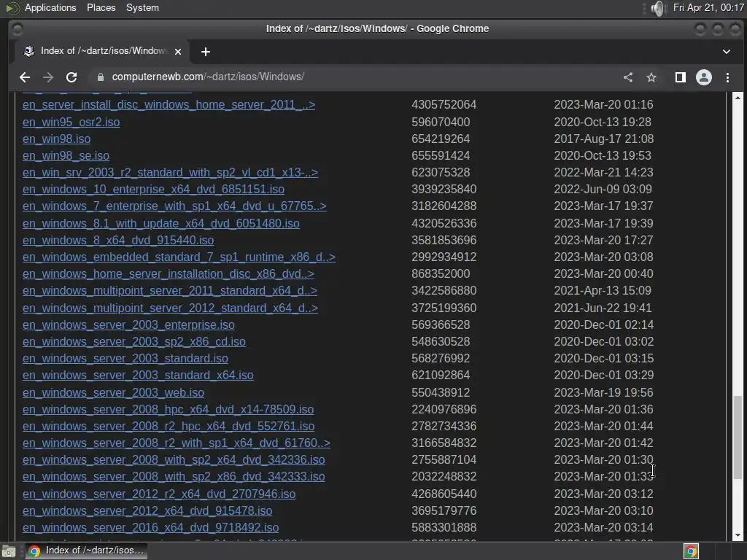Download en_windows_server_2003_sp2_x86_cd.iso
This screenshot has width=747, height=560.
[x=134, y=341]
